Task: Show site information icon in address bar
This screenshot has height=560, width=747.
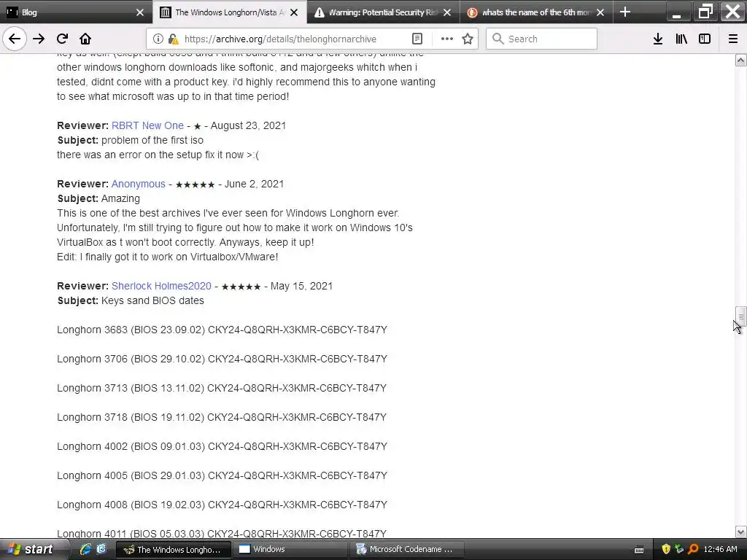Action: (x=158, y=39)
